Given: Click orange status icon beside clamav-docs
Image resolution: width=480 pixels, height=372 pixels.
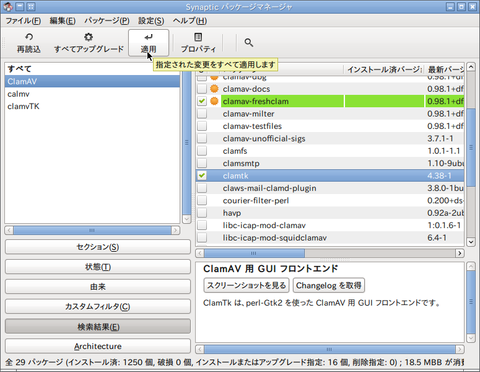Looking at the screenshot, I should click(x=214, y=89).
